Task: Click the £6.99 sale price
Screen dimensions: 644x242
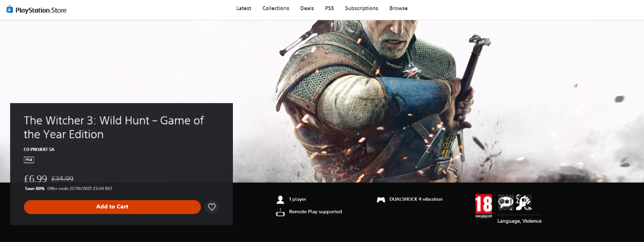Action: click(36, 179)
